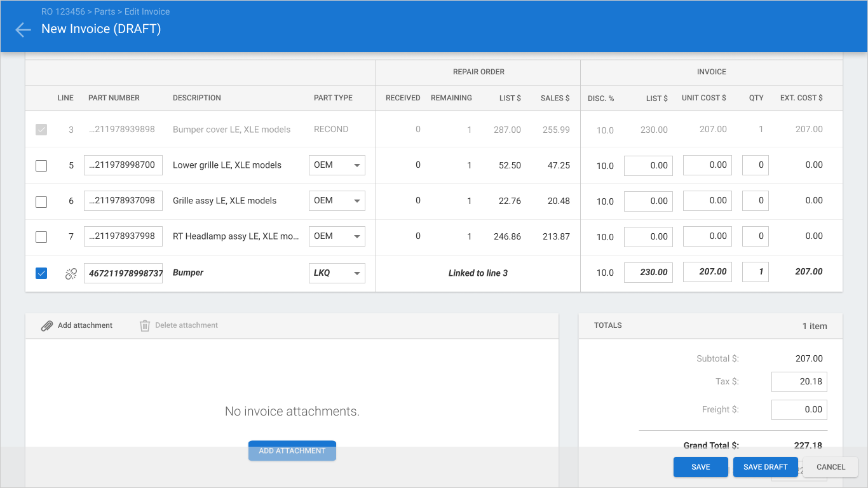The height and width of the screenshot is (488, 868).
Task: Click the blue ADD ATTACHMENT button
Action: (292, 451)
